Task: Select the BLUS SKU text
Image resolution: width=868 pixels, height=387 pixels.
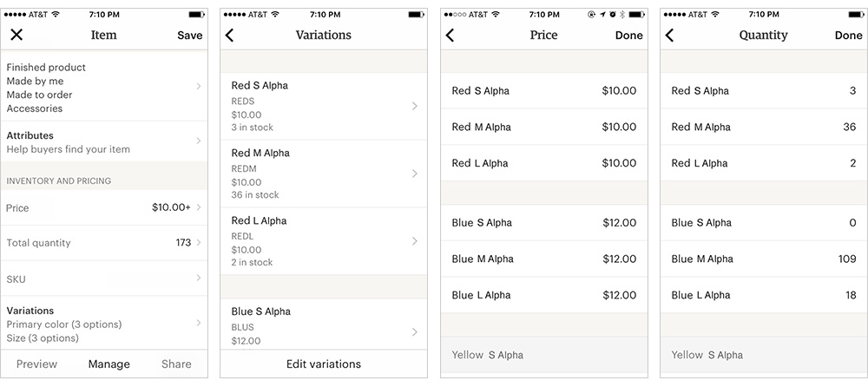Action: [242, 328]
